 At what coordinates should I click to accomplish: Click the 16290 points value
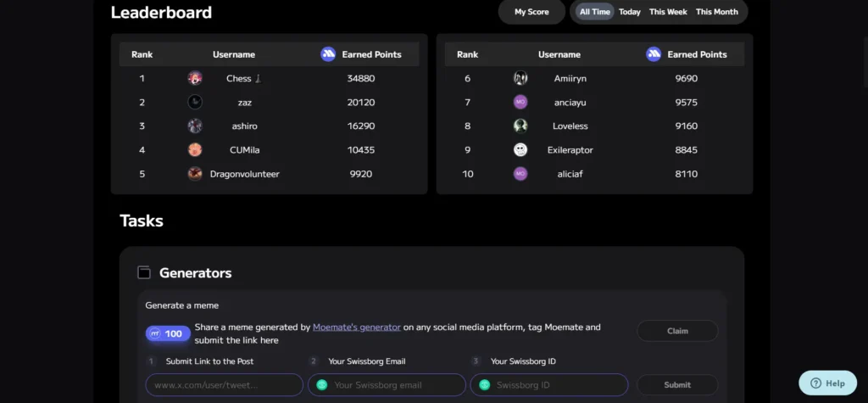(x=361, y=126)
